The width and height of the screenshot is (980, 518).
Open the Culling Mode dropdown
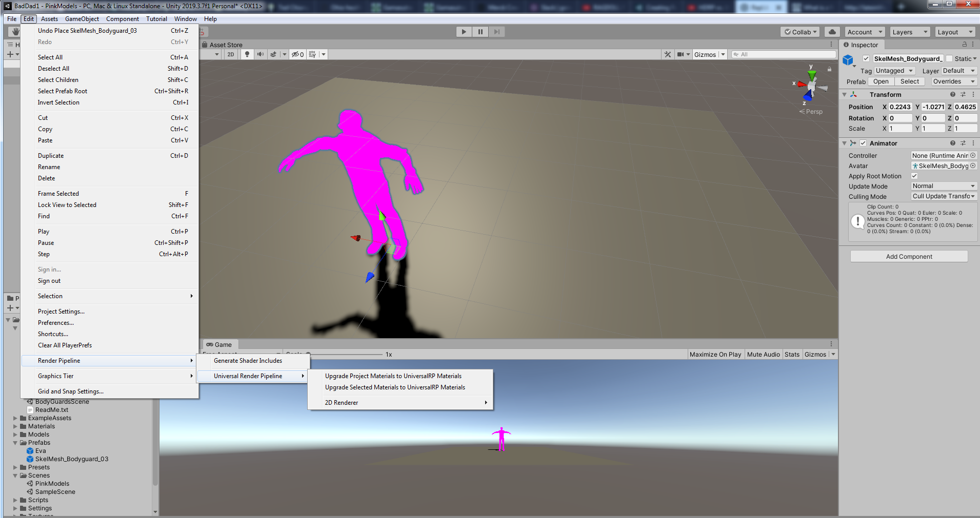(944, 196)
